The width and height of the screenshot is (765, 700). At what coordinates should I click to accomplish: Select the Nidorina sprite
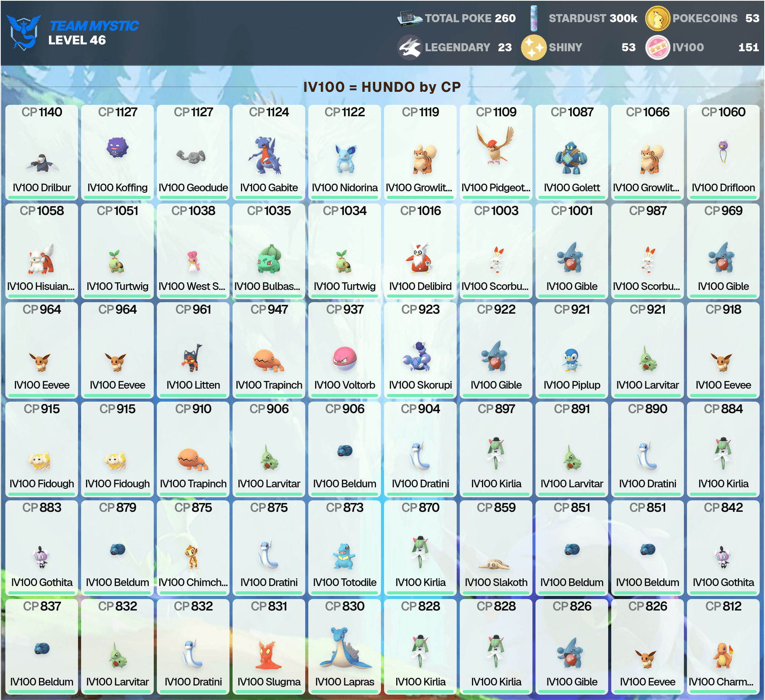click(x=345, y=158)
